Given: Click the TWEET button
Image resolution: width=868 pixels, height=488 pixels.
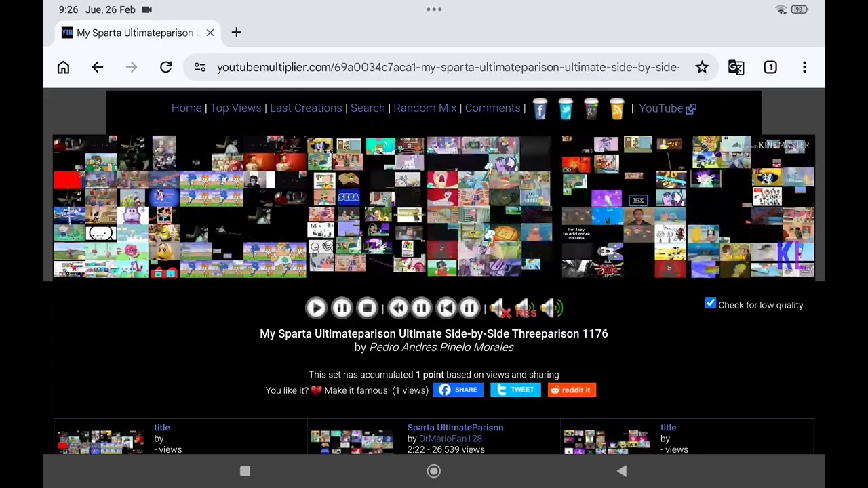Looking at the screenshot, I should [x=515, y=390].
